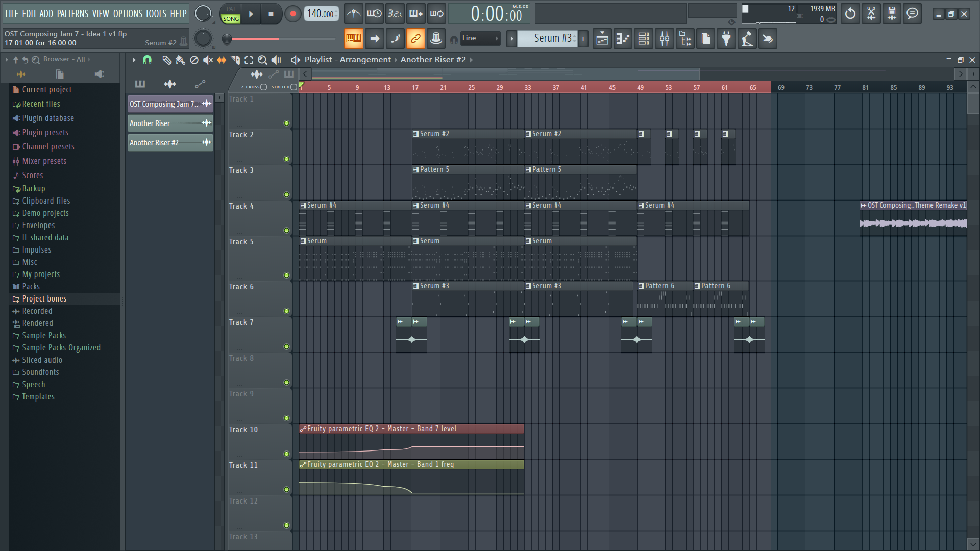Open the Line snap dropdown
The height and width of the screenshot is (551, 980).
coord(480,38)
